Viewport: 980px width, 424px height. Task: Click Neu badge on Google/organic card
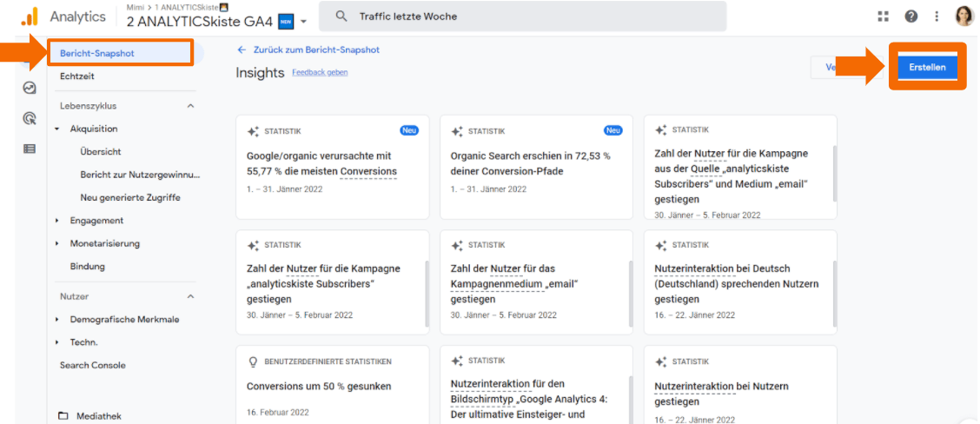(409, 130)
